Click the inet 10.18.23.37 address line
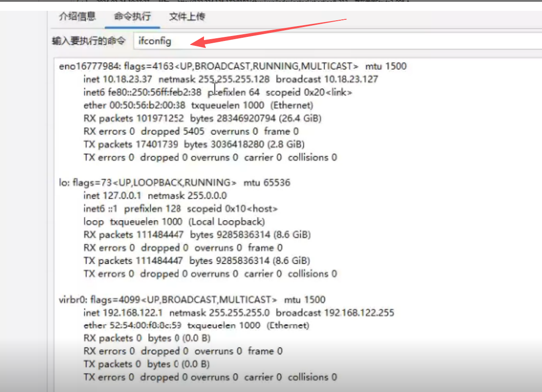 (x=230, y=80)
